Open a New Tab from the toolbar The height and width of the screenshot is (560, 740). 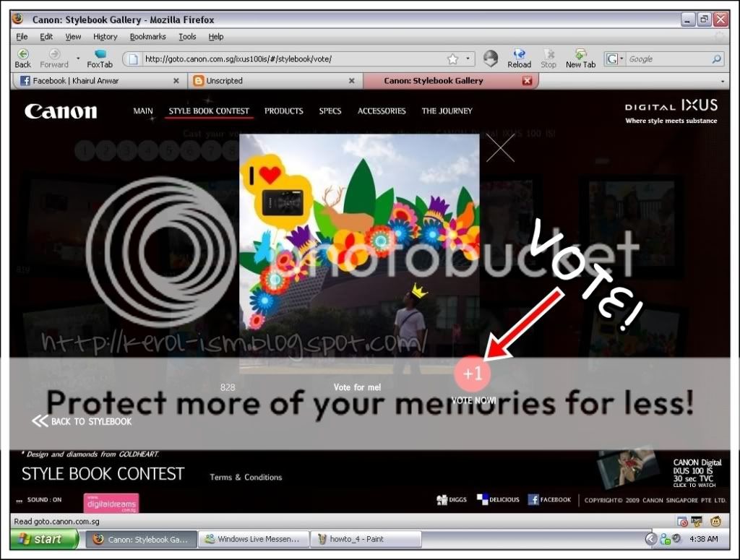coord(580,59)
